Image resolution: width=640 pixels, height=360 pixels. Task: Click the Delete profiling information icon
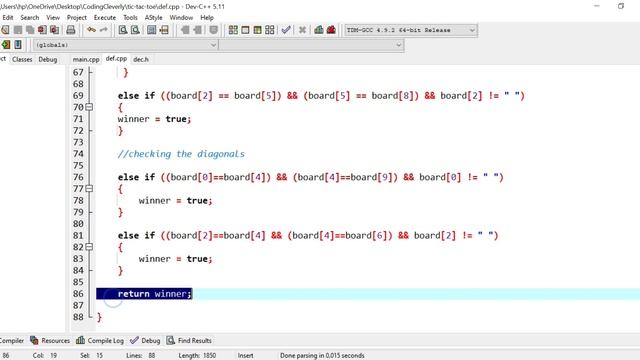(331, 30)
